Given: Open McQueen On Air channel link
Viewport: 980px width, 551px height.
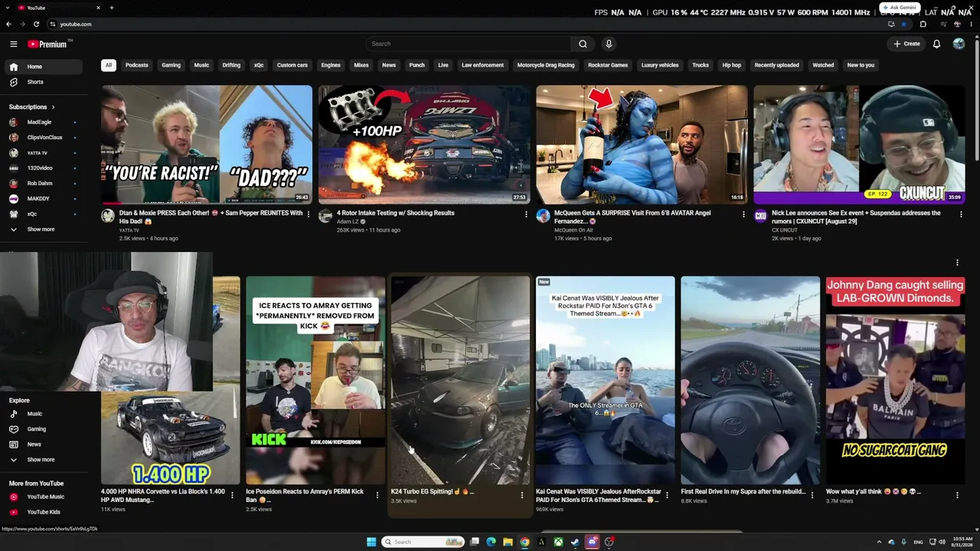Looking at the screenshot, I should pos(573,230).
